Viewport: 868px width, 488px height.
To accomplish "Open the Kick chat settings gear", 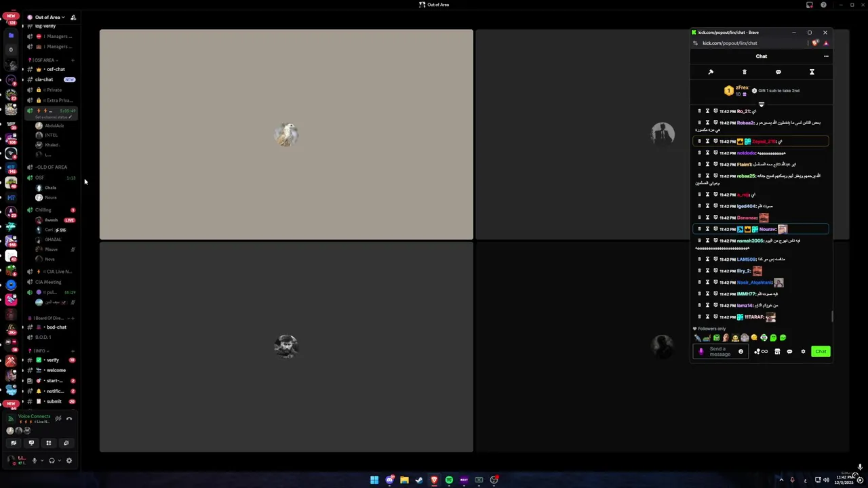I will 804,352.
